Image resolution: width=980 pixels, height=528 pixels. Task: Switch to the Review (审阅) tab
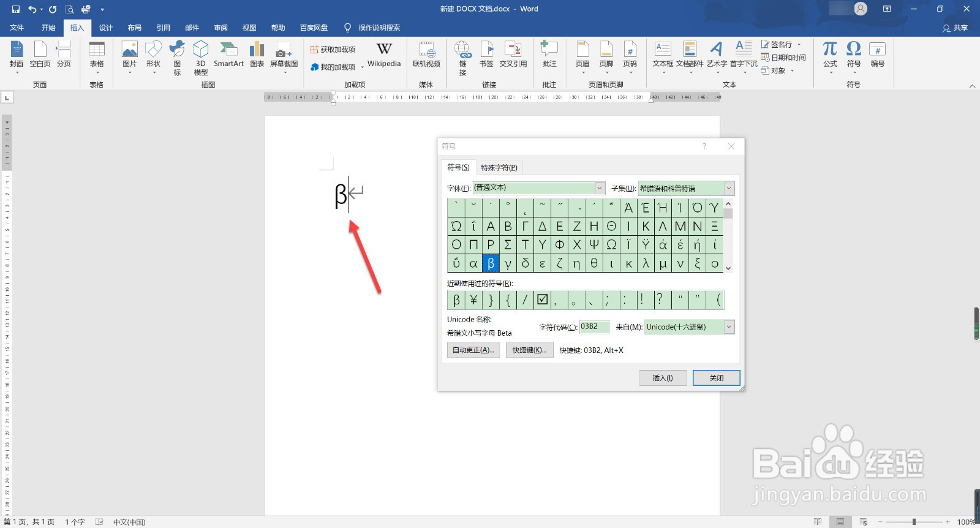pos(221,28)
